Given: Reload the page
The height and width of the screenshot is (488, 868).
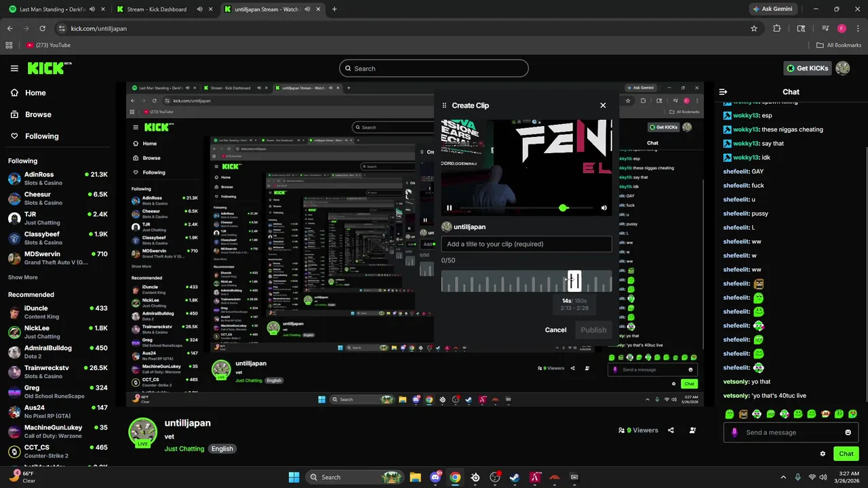Looking at the screenshot, I should tap(42, 28).
